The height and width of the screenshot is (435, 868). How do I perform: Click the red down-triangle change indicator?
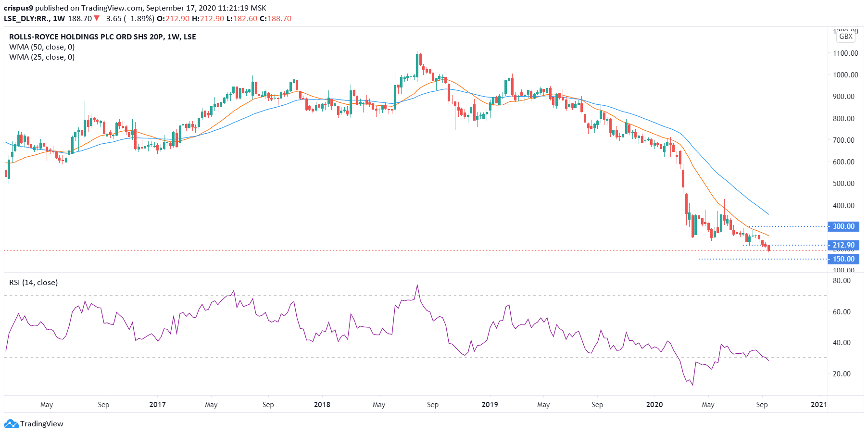(97, 19)
